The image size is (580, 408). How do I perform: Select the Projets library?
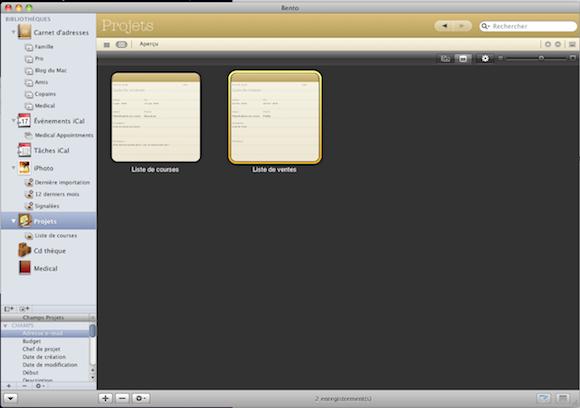pos(48,221)
